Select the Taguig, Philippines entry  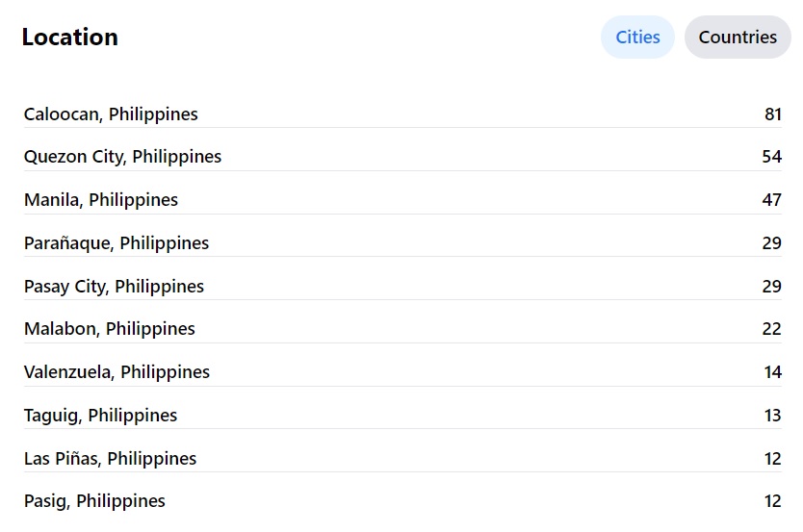point(100,416)
